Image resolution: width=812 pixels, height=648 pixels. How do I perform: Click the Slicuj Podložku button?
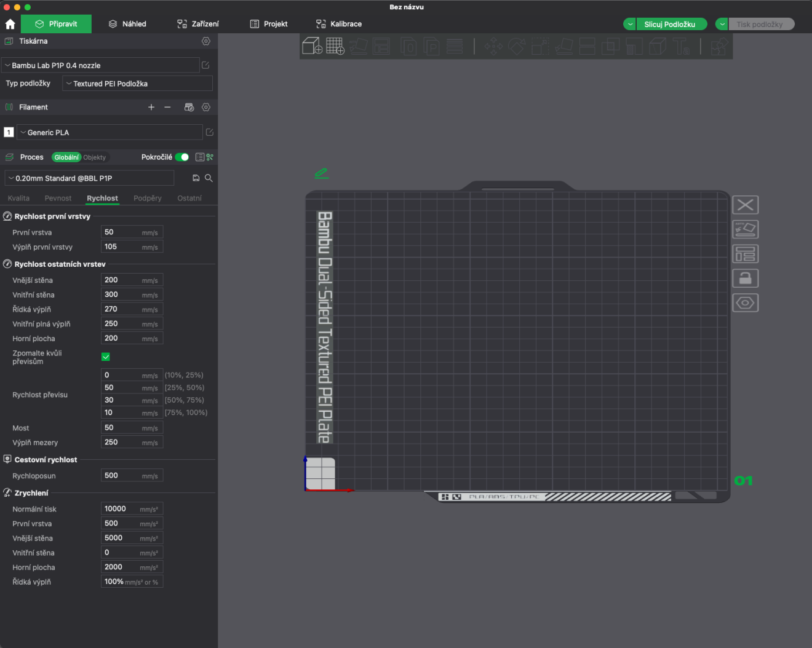[672, 24]
